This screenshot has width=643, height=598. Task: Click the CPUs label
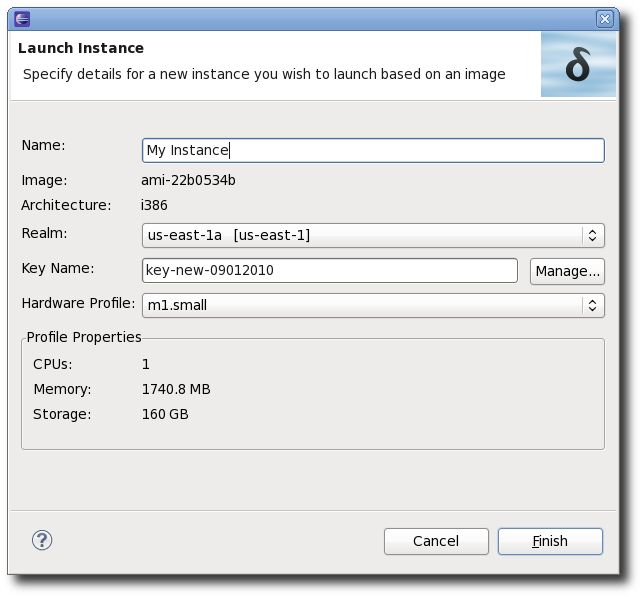click(53, 364)
